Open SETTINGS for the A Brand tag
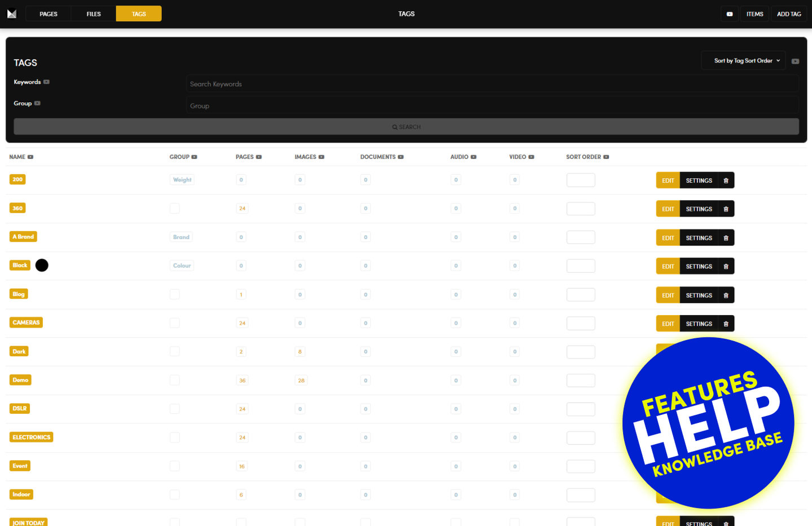Viewport: 812px width, 526px height. coord(699,238)
